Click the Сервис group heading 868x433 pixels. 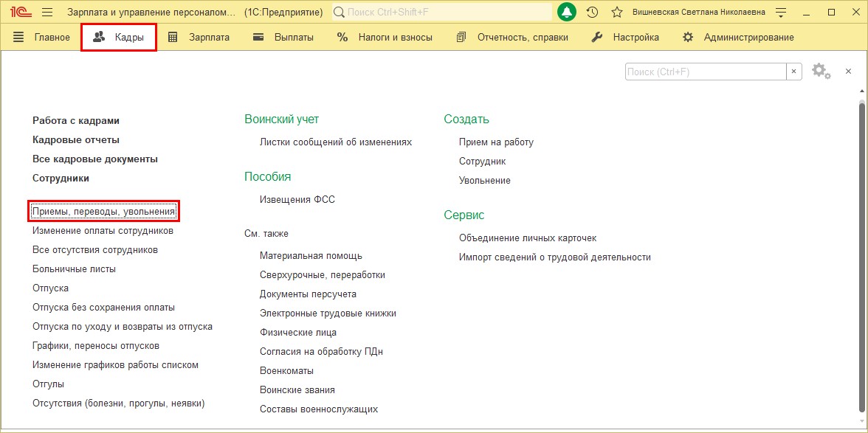pyautogui.click(x=464, y=215)
